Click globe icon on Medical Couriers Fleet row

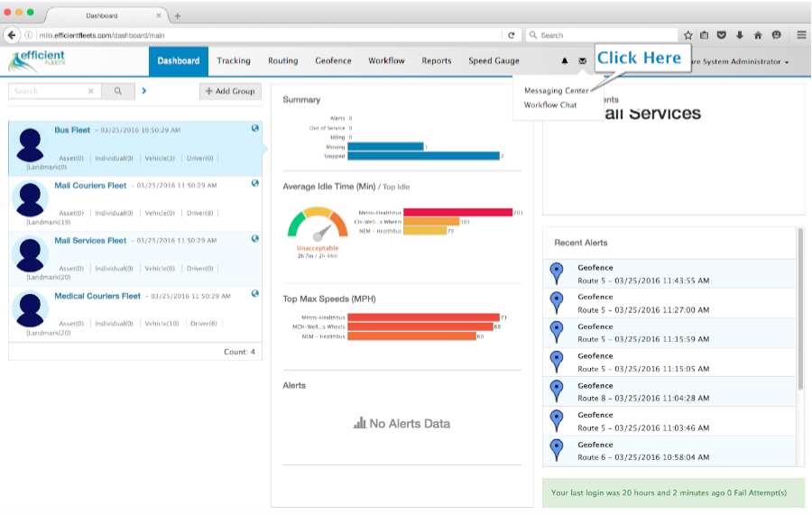pos(254,293)
